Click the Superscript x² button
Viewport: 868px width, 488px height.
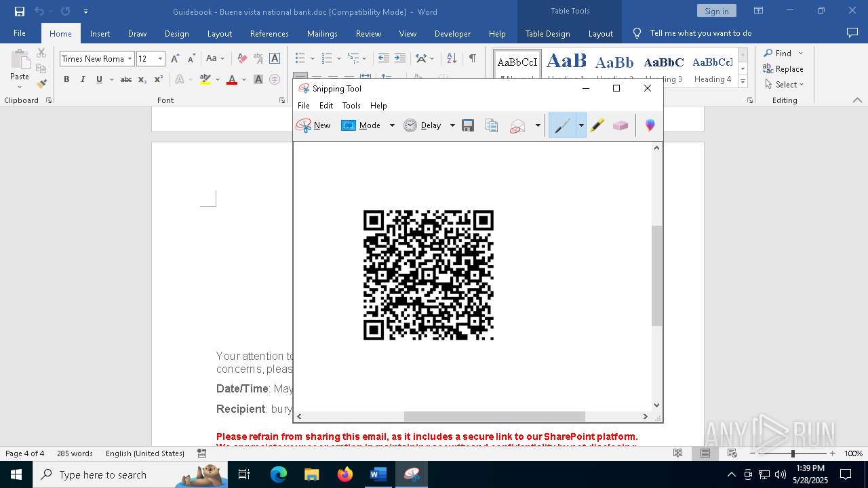[158, 79]
